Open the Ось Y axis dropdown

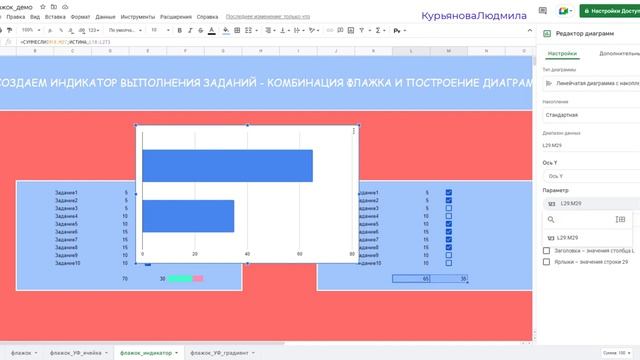pyautogui.click(x=591, y=176)
